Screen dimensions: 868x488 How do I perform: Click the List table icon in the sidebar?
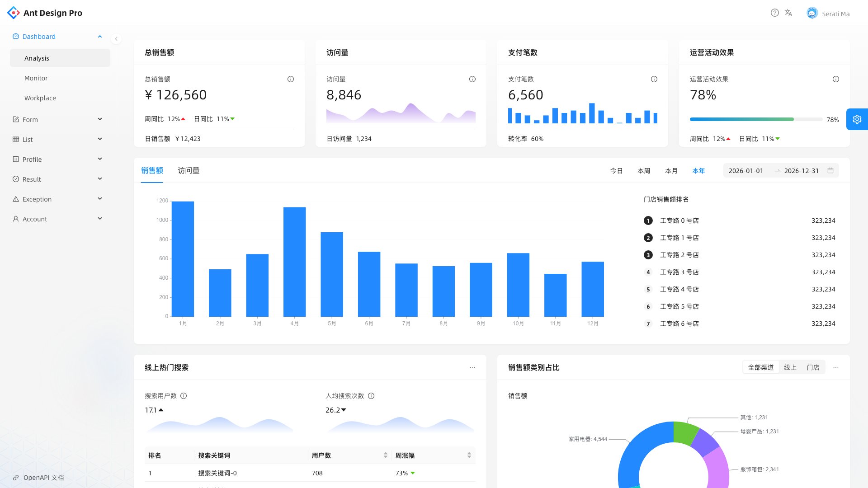coord(16,139)
